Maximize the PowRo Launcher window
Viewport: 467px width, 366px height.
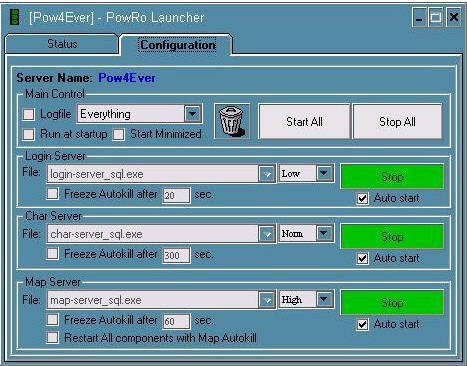click(436, 17)
